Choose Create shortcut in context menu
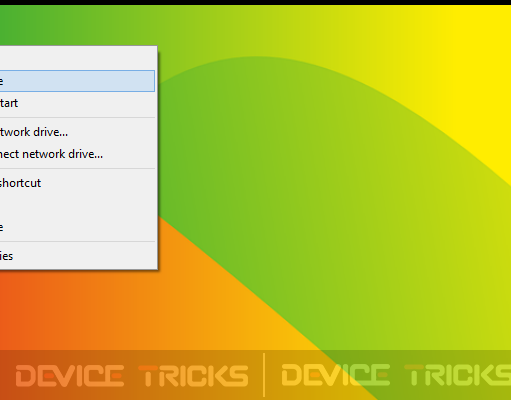The width and height of the screenshot is (511, 400). [x=77, y=183]
